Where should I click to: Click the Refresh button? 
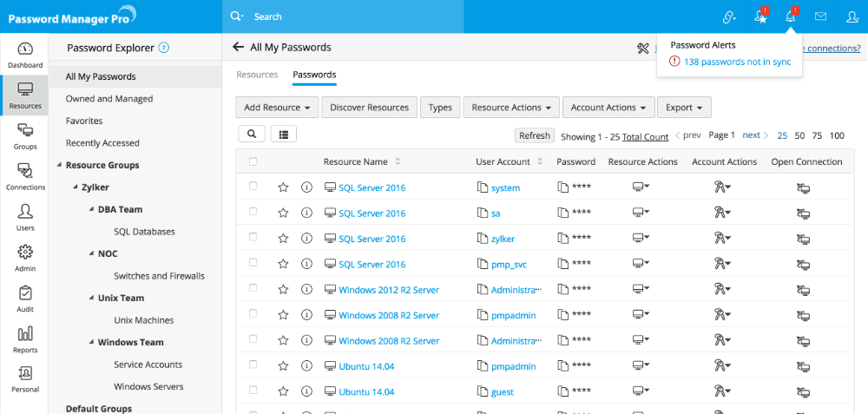(x=534, y=135)
